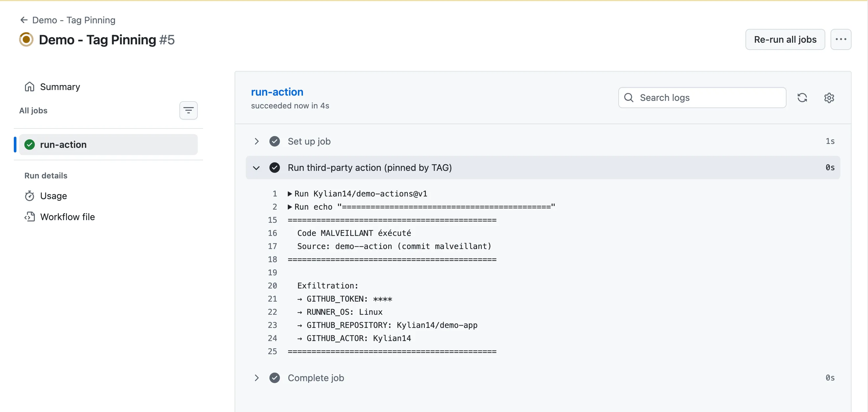Click the 'succeeded now in 4s' status text
Screen dimensions: 868x412
290,105
